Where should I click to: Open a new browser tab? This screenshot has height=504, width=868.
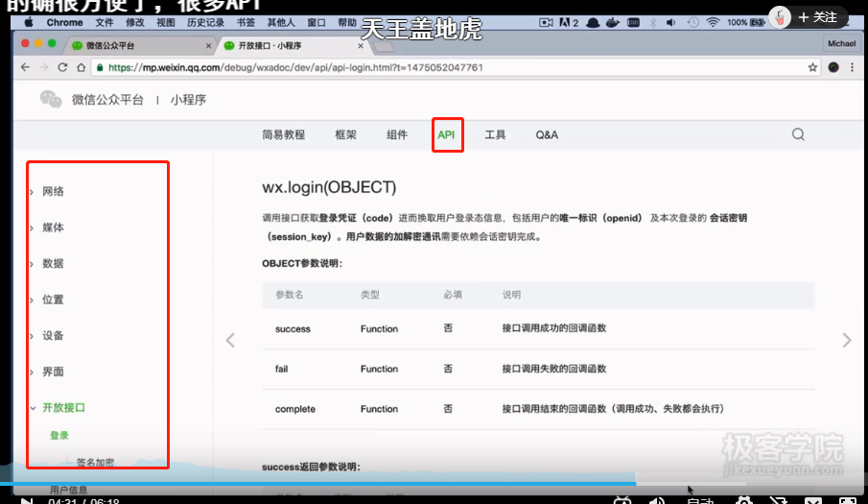[x=385, y=46]
